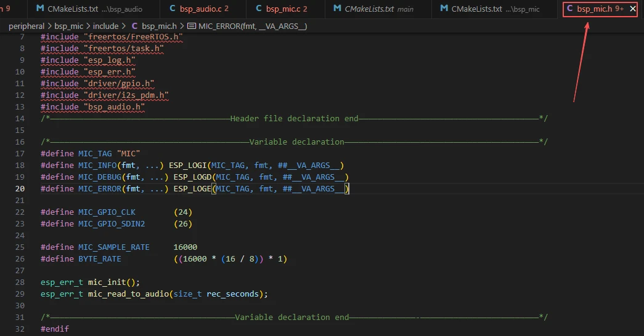
Task: Expand the include breadcrumb segment
Action: tap(105, 26)
